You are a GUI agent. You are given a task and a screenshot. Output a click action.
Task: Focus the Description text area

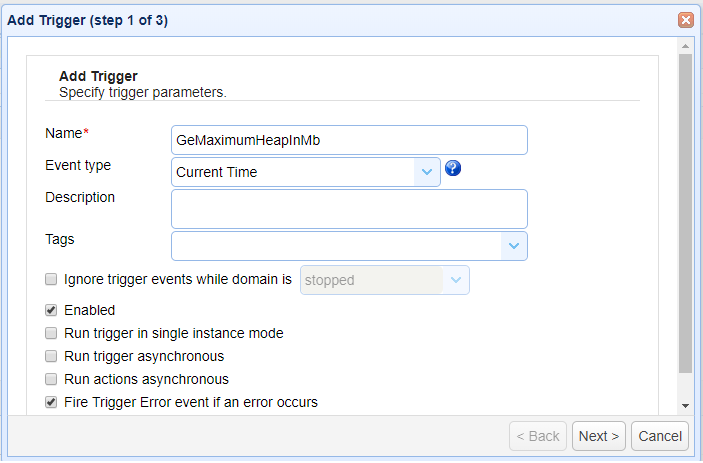tap(349, 208)
